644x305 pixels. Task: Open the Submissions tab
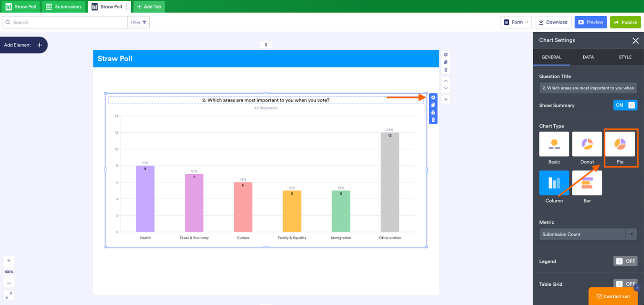(64, 6)
